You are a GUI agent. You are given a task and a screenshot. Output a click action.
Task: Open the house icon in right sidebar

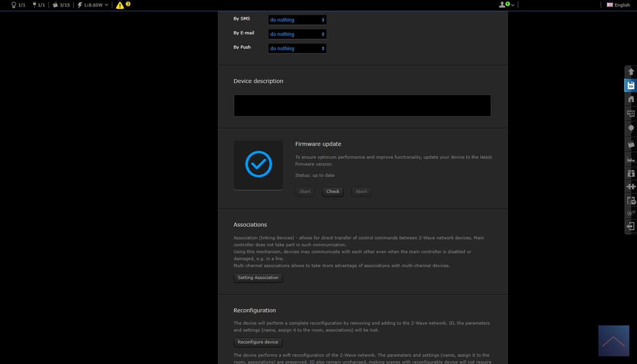click(x=631, y=99)
